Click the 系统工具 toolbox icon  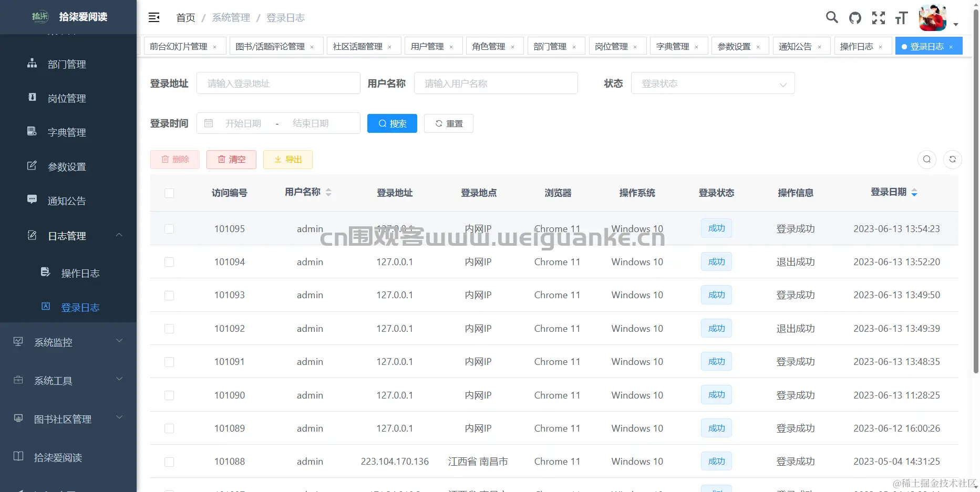point(18,380)
